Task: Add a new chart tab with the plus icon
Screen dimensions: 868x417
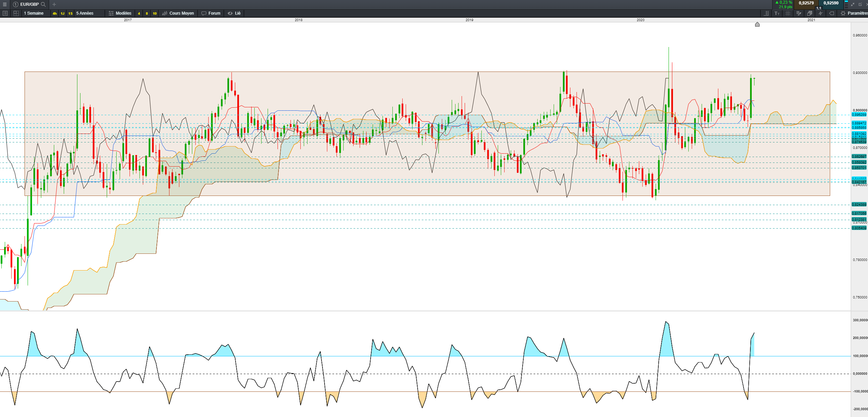Action: (x=54, y=4)
